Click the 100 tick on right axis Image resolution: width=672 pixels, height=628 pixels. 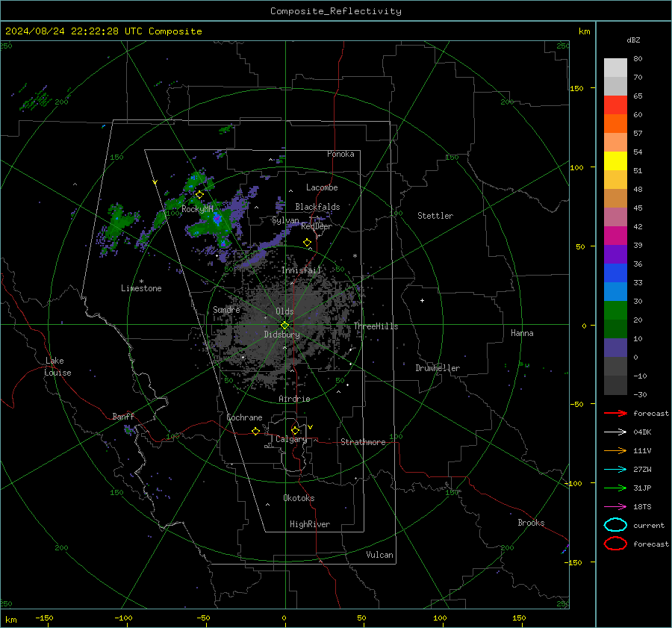pos(577,167)
